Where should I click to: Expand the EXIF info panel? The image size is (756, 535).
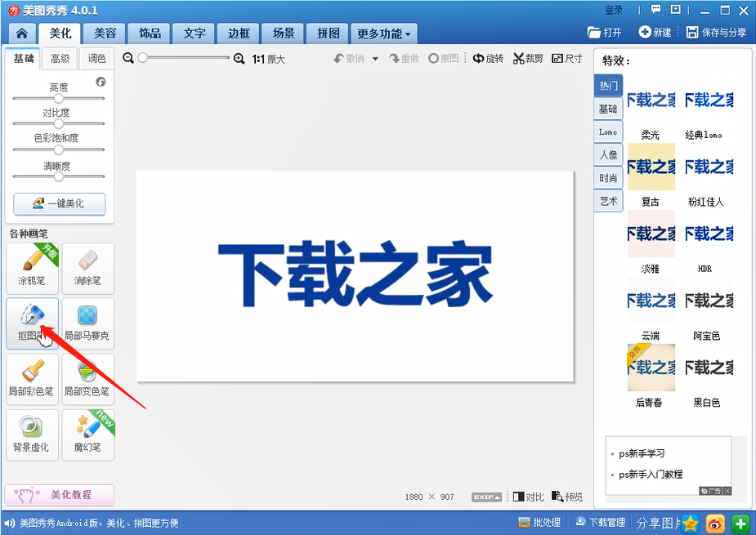pos(485,496)
